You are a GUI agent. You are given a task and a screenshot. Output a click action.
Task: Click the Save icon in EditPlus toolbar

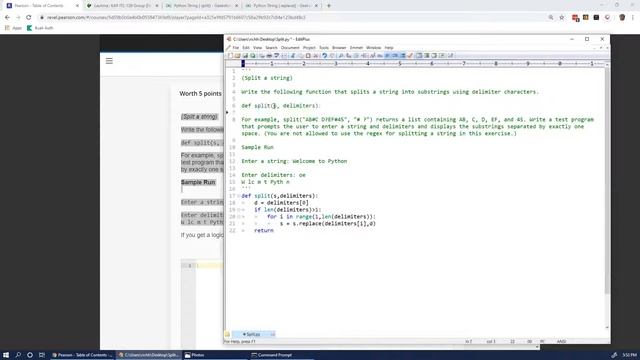[245, 56]
